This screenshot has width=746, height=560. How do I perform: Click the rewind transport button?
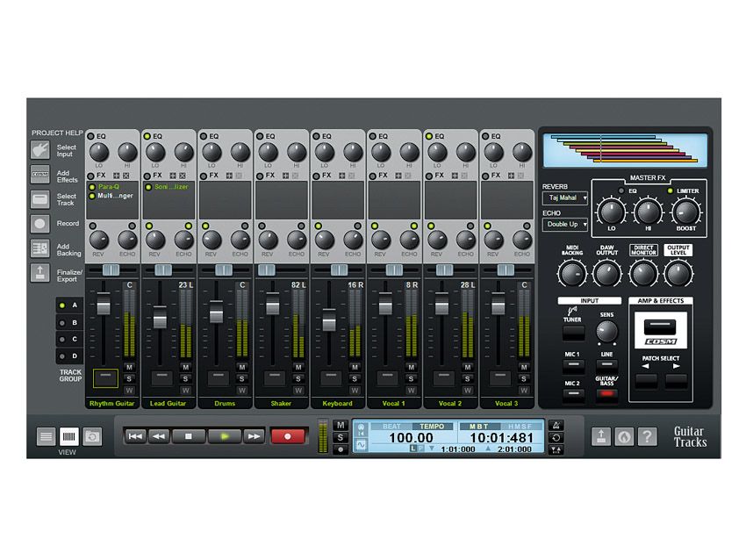[159, 436]
